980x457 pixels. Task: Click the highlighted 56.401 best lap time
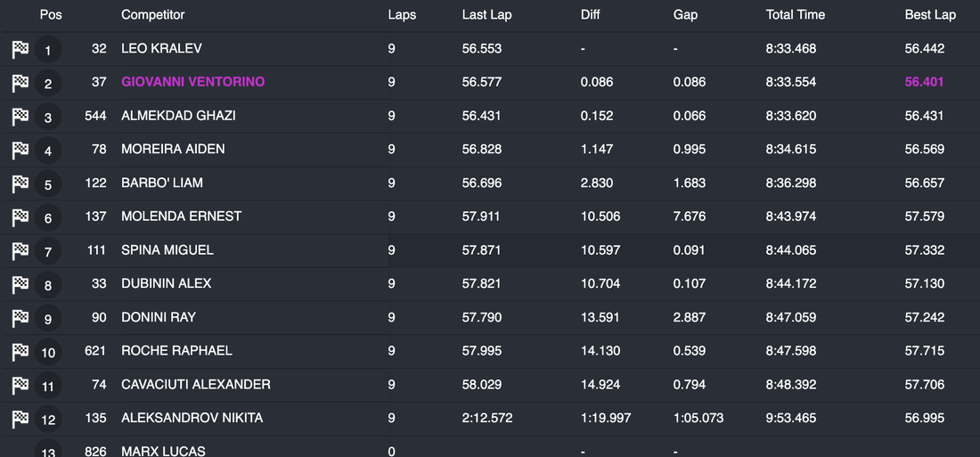pyautogui.click(x=925, y=82)
